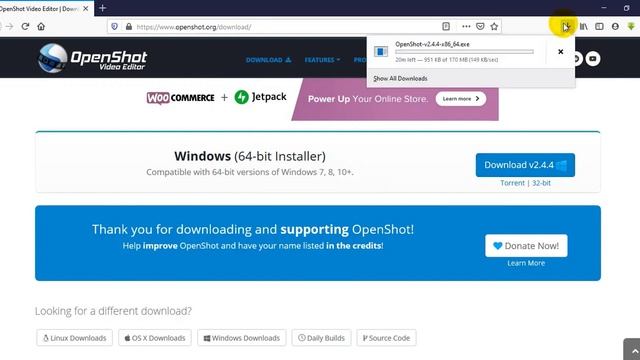Image resolution: width=640 pixels, height=360 pixels.
Task: Click the forward navigation arrow
Action: (x=9, y=27)
